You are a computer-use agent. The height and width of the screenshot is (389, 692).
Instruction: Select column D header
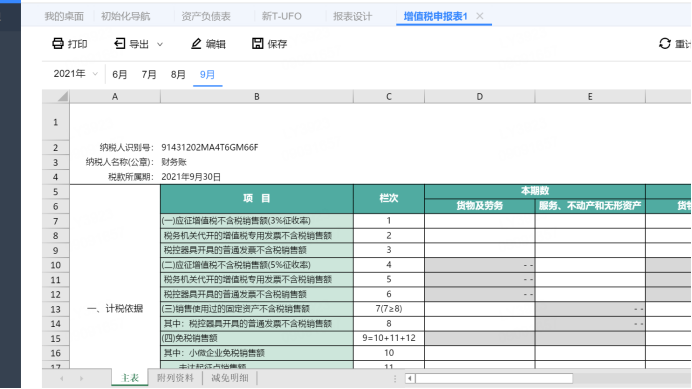[x=480, y=96]
